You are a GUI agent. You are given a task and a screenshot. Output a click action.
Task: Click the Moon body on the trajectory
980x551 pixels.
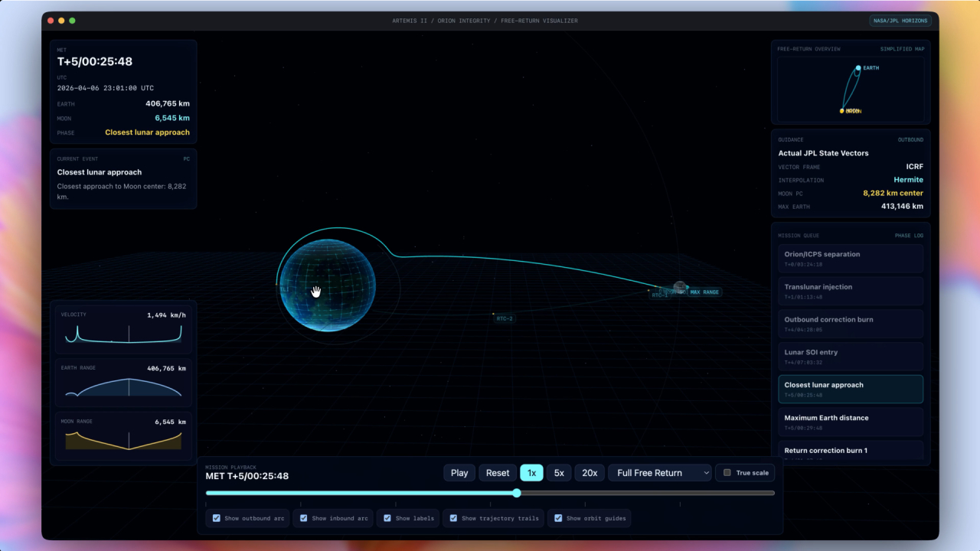click(x=679, y=285)
